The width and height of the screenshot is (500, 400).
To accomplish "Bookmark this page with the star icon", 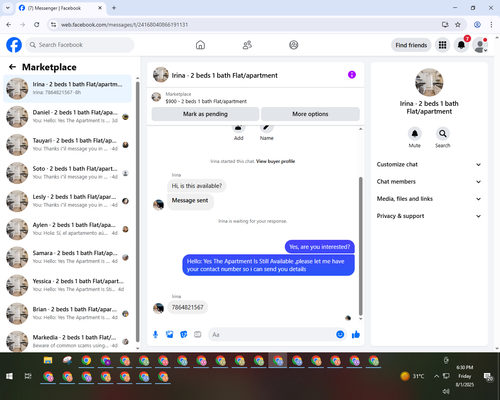I will tap(458, 24).
